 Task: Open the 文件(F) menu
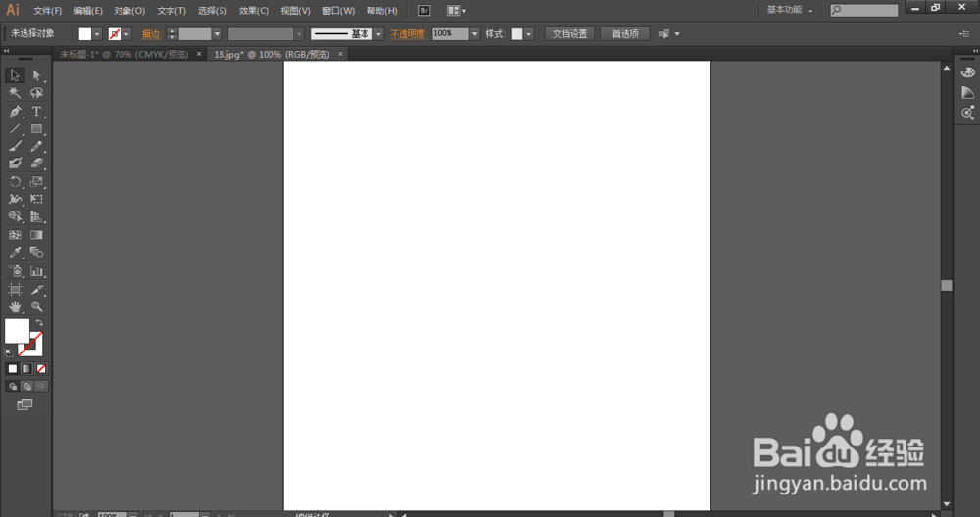[x=47, y=11]
